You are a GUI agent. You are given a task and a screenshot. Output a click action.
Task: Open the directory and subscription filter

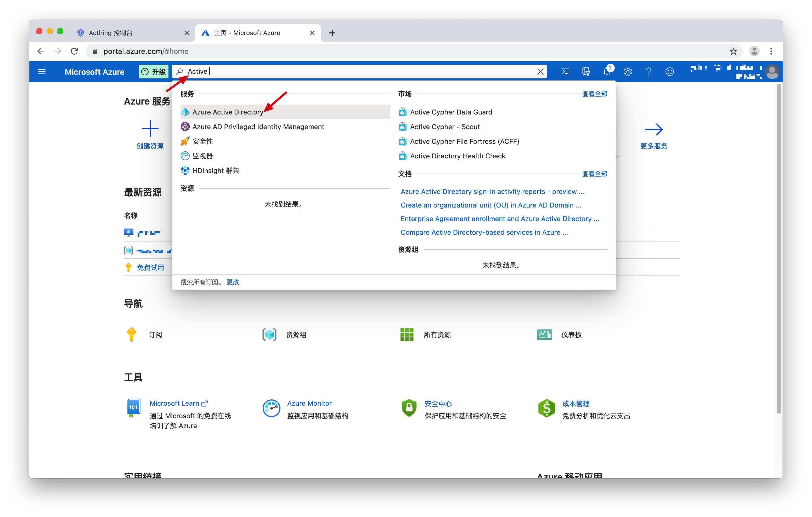(x=586, y=71)
